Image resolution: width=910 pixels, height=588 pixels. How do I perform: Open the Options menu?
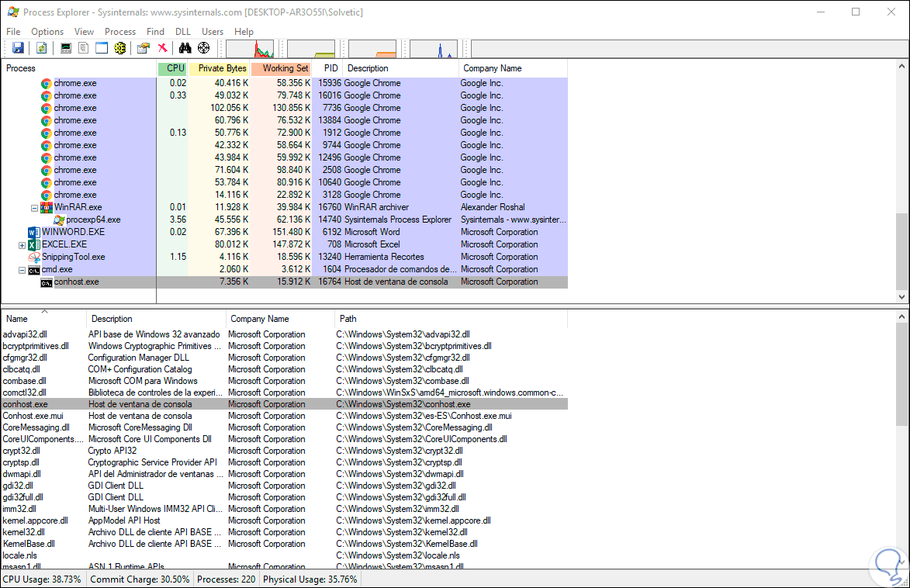(x=47, y=31)
